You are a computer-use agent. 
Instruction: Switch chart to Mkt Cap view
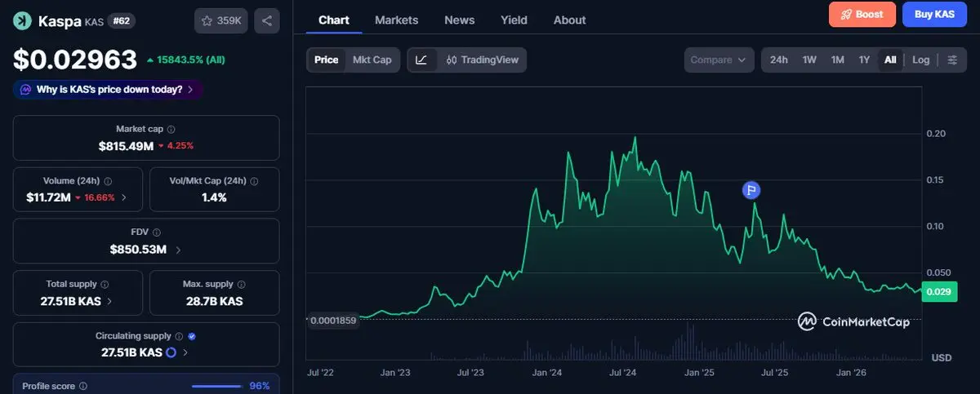coord(372,60)
